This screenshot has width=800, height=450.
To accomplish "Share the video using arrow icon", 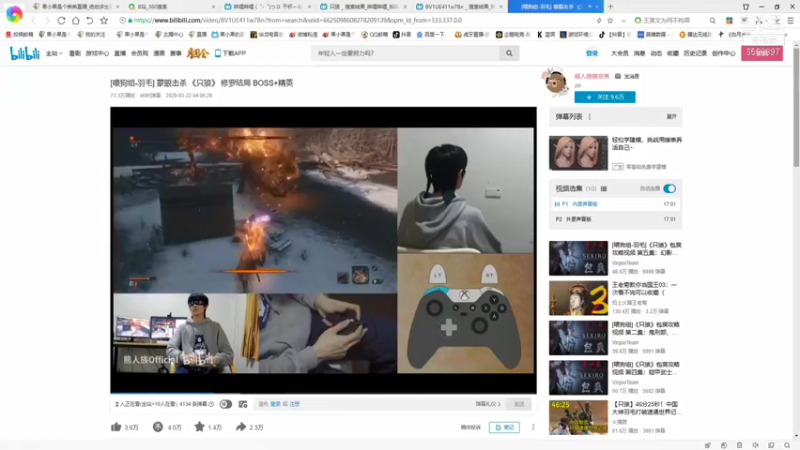I will point(241,427).
